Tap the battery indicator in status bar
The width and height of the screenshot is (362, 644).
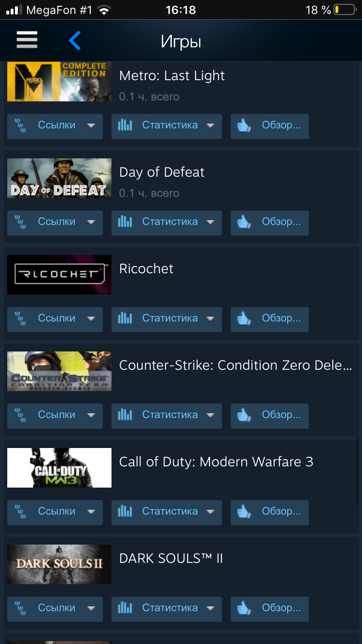point(344,10)
